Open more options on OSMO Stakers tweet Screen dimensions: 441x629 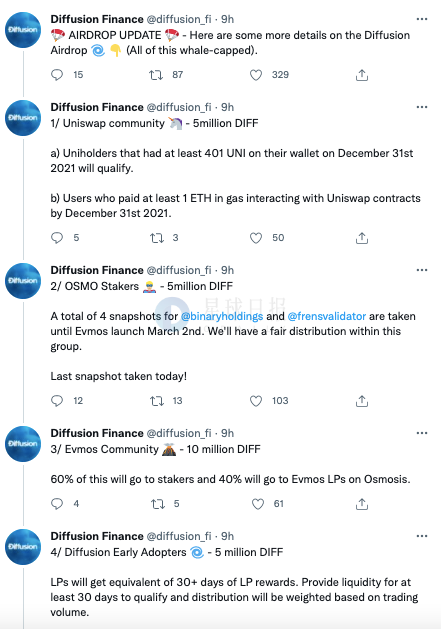coord(422,270)
